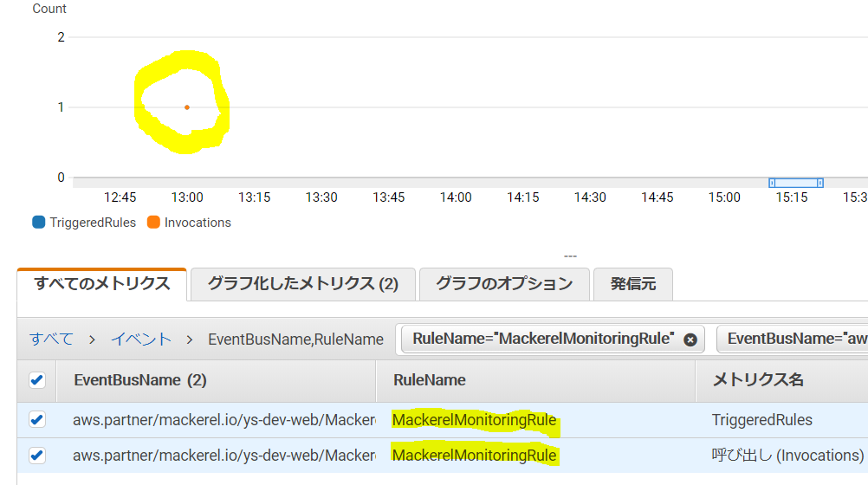The image size is (868, 485).
Task: Click the orange Invocations data point
Action: [187, 107]
